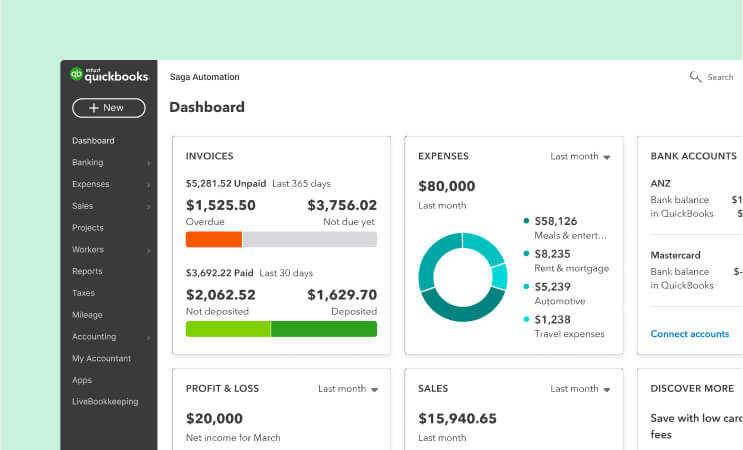
Task: Open the Sales Last month dropdown
Action: pos(580,389)
